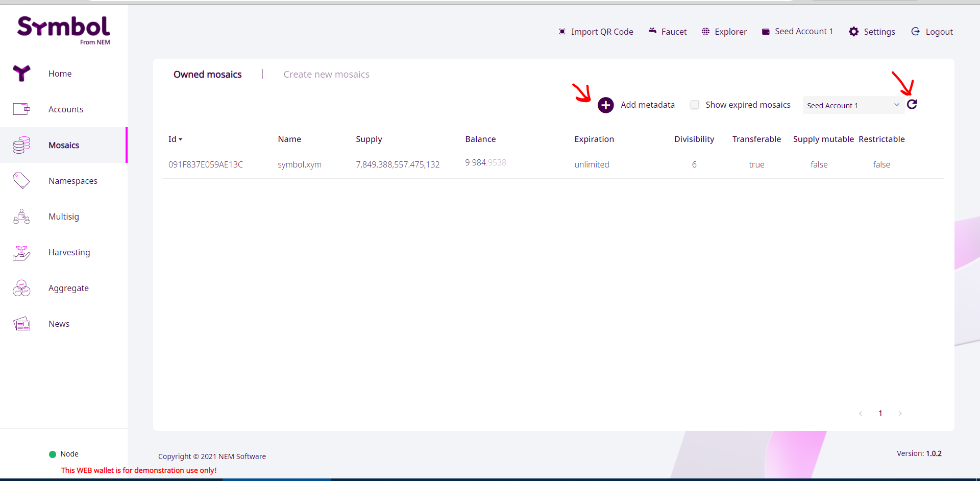
Task: Click the Namespaces tag icon
Action: click(21, 181)
